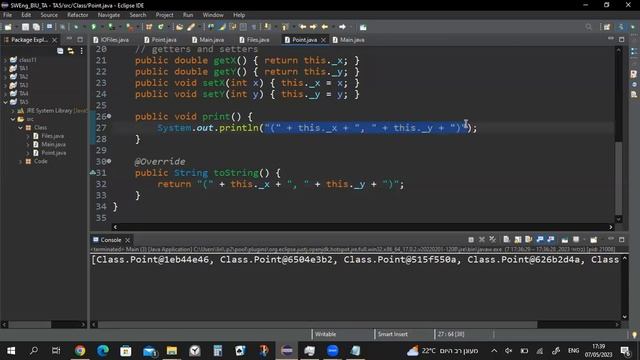Click the editor horizontal scroll right arrow
The height and width of the screenshot is (360, 640).
[611, 227]
